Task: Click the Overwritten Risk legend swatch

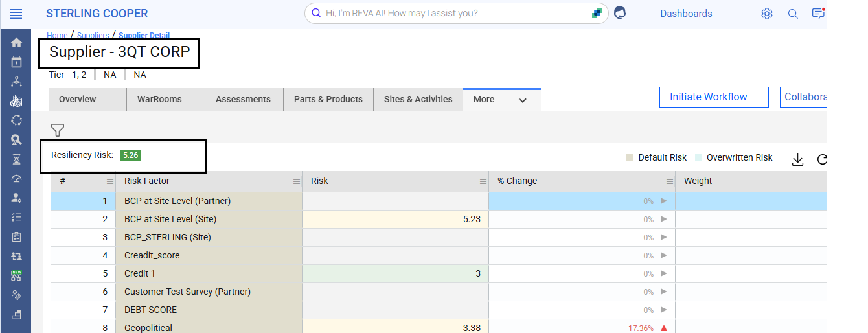Action: click(698, 157)
